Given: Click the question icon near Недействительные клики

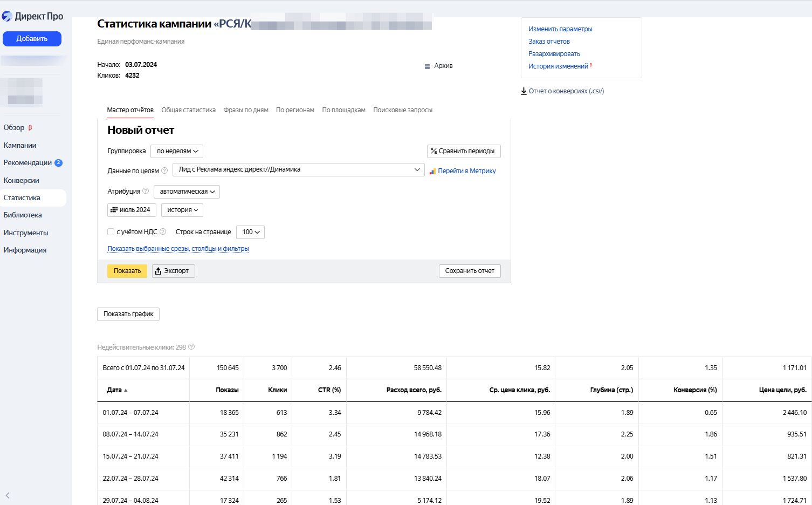Looking at the screenshot, I should [x=191, y=347].
